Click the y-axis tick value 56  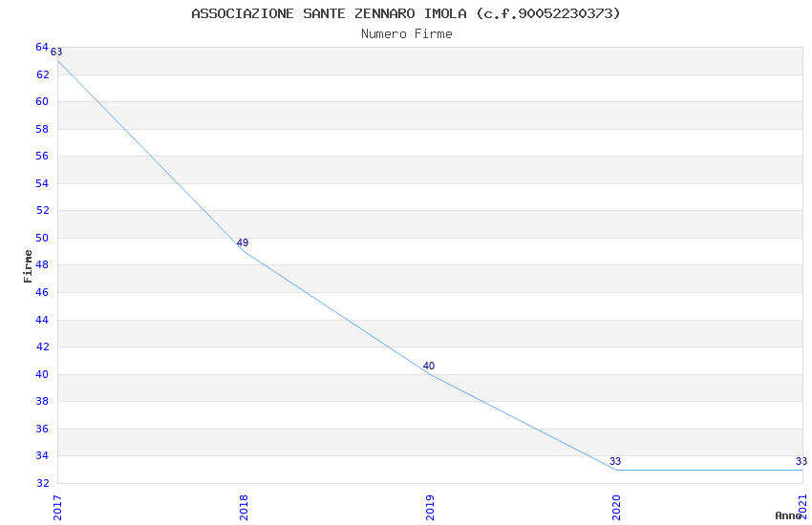(42, 156)
